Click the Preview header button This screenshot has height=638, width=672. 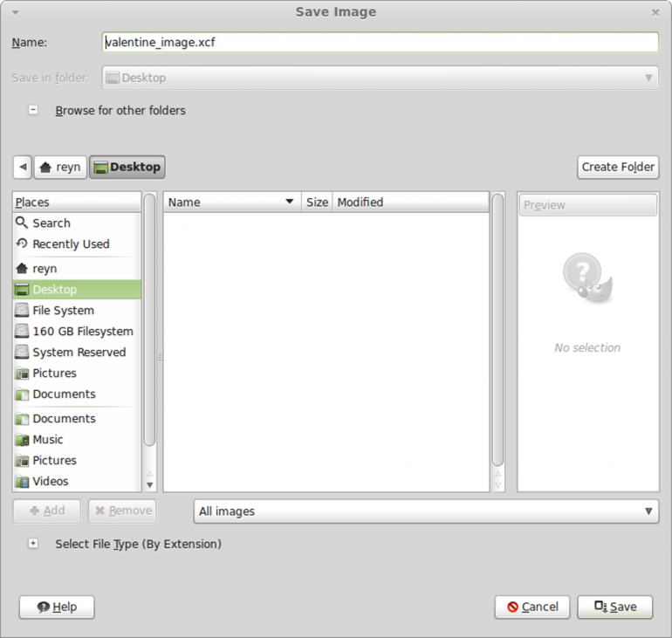(588, 205)
